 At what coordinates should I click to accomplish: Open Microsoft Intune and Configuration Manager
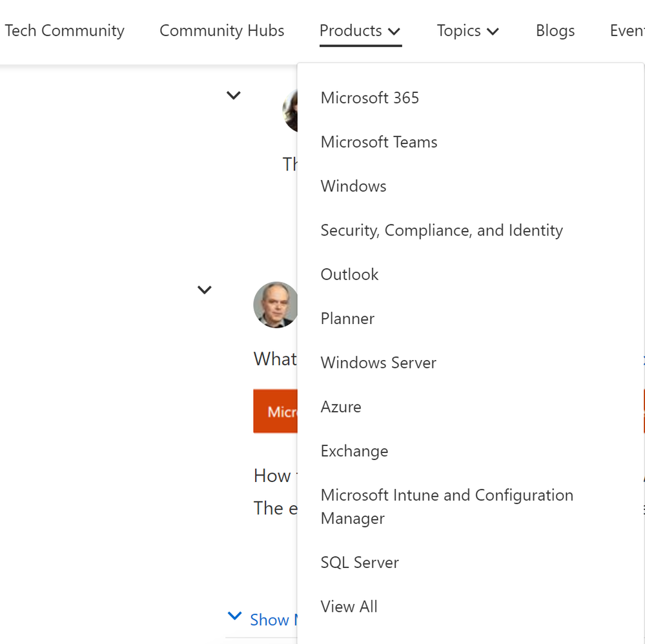pos(447,507)
